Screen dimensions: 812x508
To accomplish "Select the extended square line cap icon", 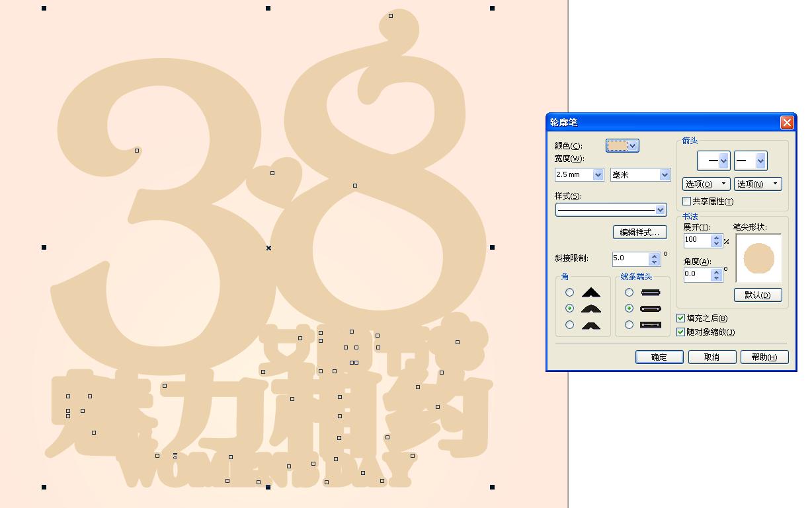I will pos(629,324).
